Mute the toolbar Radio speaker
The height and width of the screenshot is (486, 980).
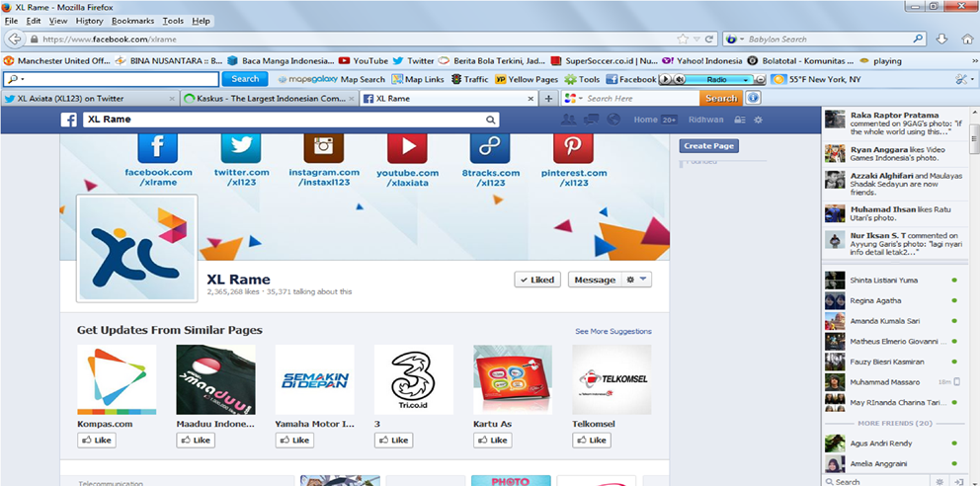(x=680, y=79)
